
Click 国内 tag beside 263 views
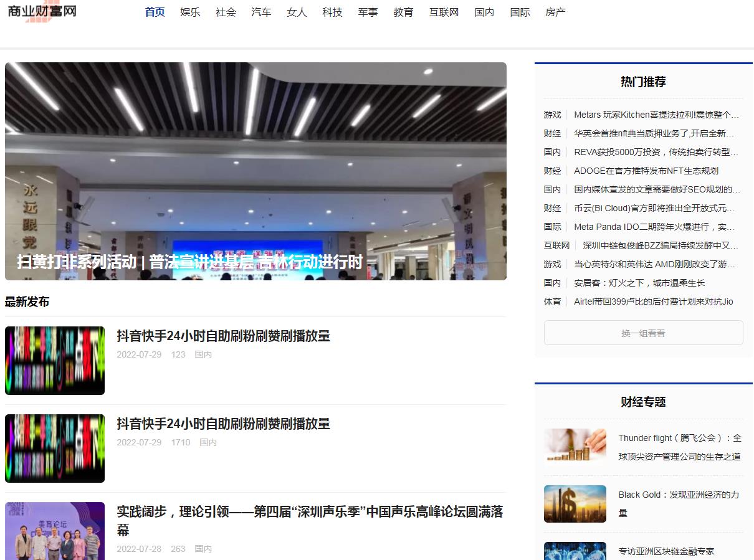click(203, 549)
